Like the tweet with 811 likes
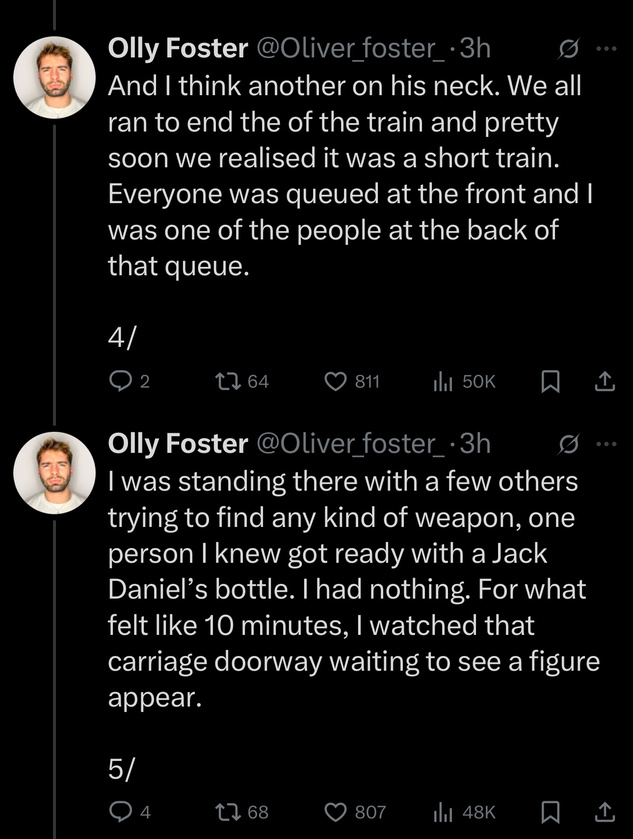Image resolution: width=633 pixels, height=839 pixels. [x=337, y=380]
